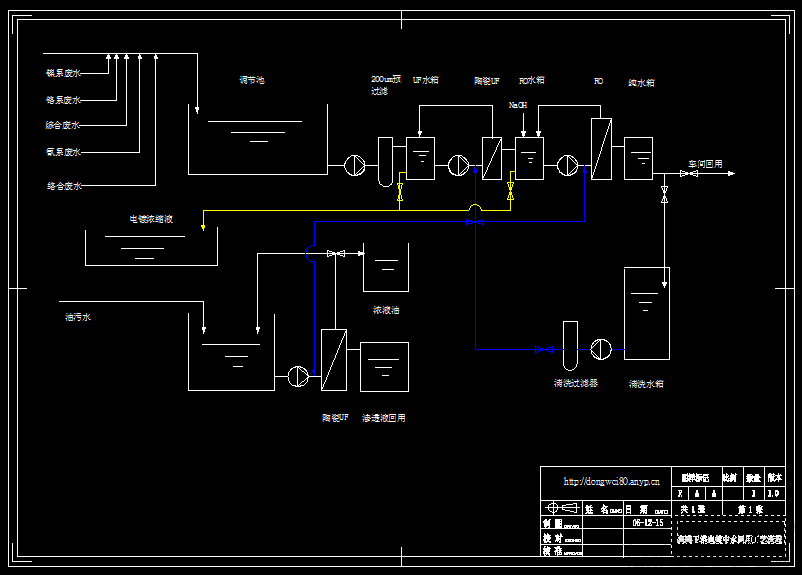The width and height of the screenshot is (802, 575).
Task: Select the 纯水箱 tank box
Action: tap(638, 158)
